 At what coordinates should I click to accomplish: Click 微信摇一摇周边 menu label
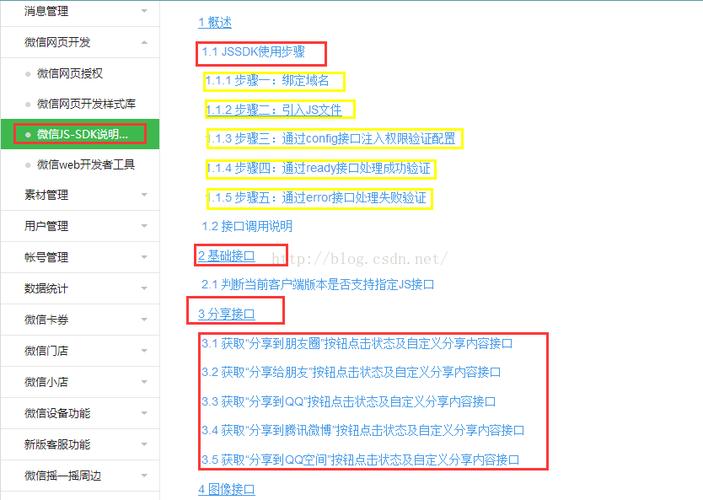tap(63, 475)
